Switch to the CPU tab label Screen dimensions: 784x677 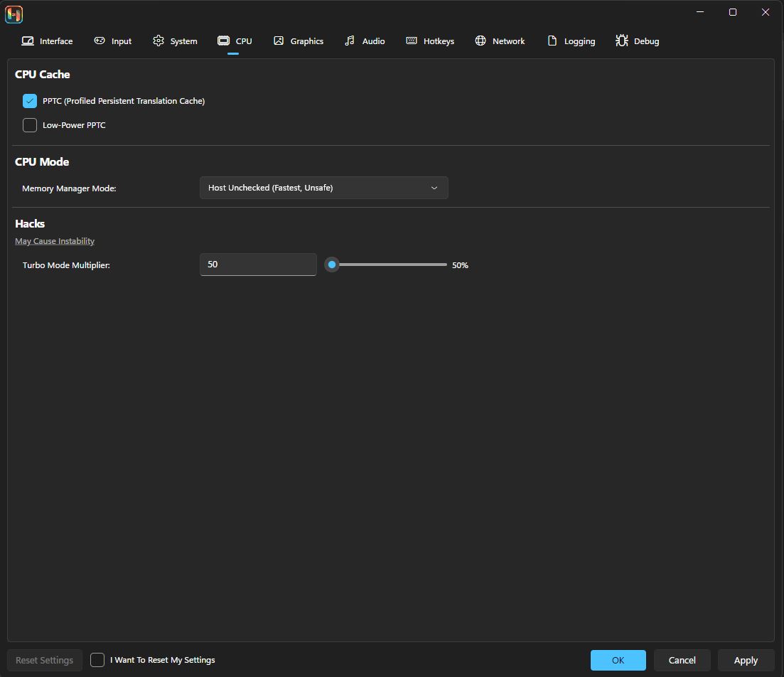pos(244,41)
